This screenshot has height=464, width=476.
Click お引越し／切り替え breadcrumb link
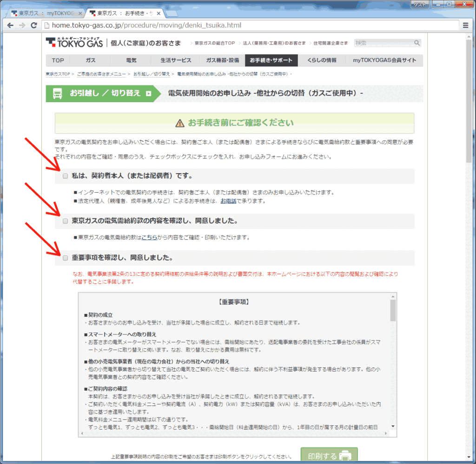pyautogui.click(x=152, y=74)
